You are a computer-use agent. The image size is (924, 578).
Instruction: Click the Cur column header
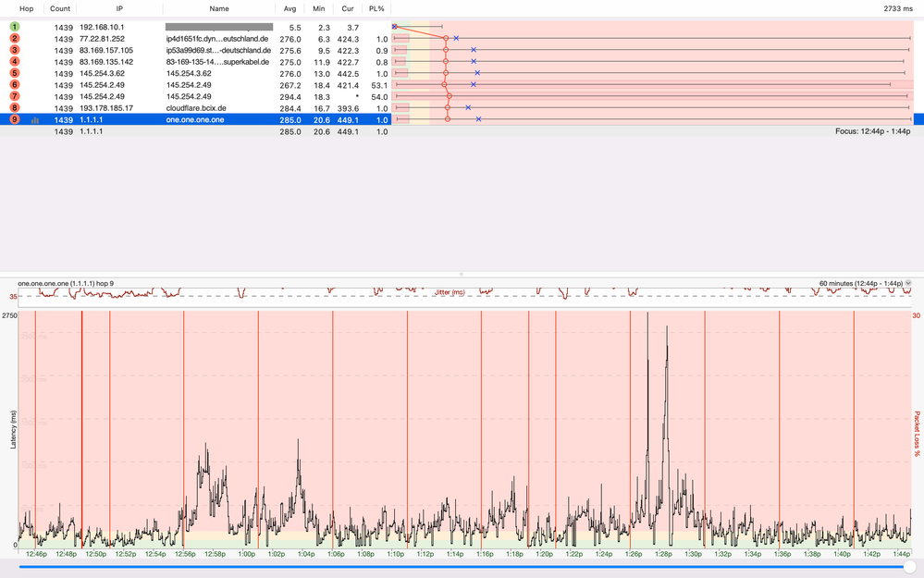[348, 9]
